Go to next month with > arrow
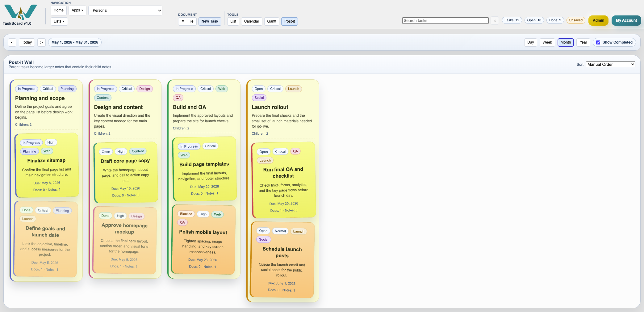 click(41, 42)
